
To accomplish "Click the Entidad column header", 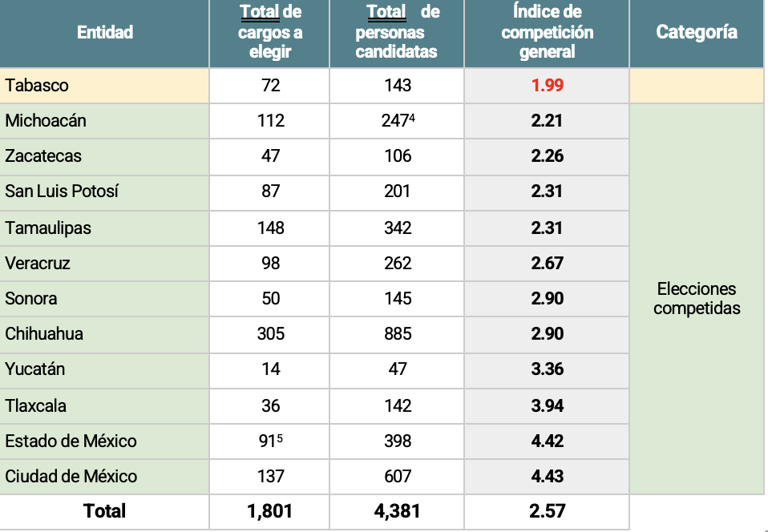I will coord(105,32).
